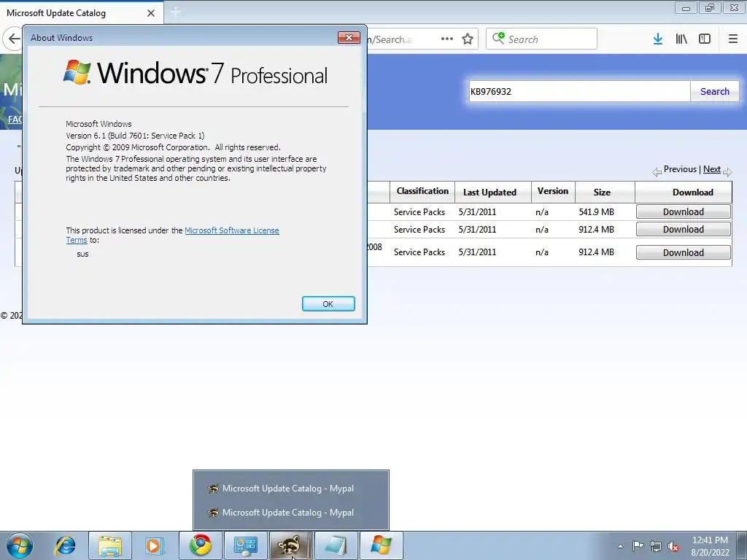Open the Notepad taskbar icon
Image resolution: width=747 pixels, height=560 pixels.
[x=336, y=545]
